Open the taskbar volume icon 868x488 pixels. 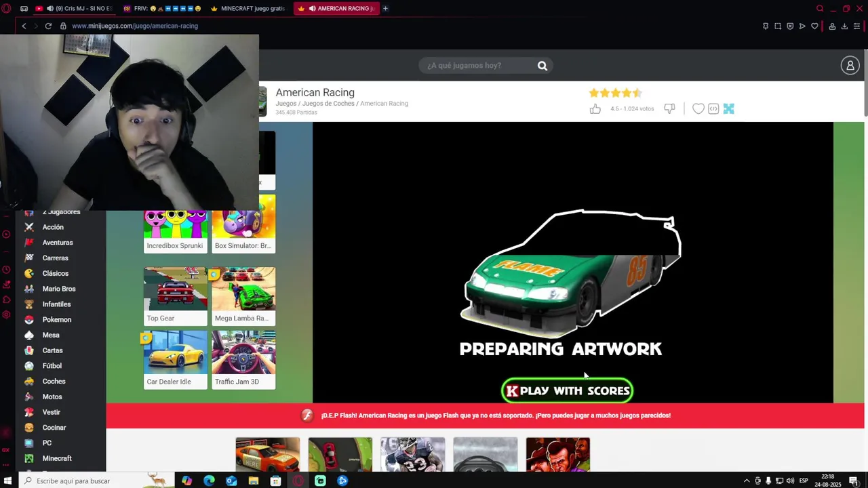pos(790,481)
